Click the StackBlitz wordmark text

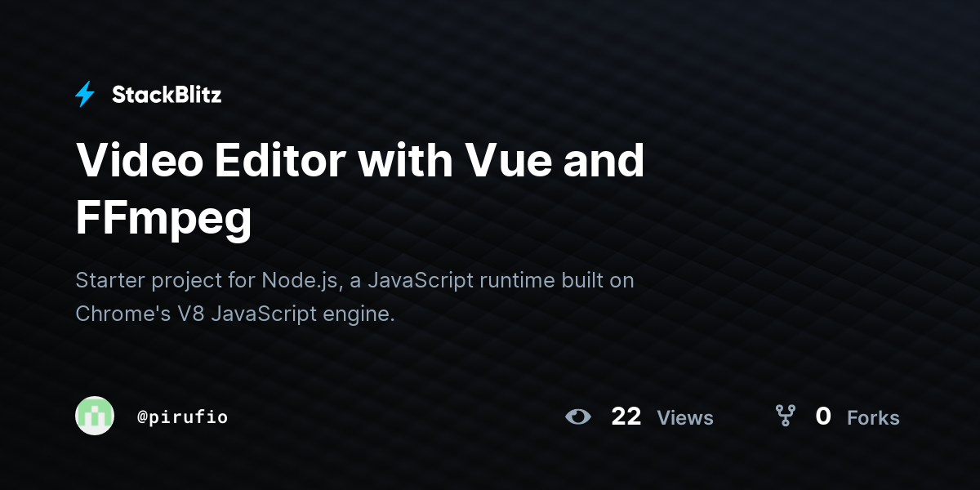[x=167, y=95]
